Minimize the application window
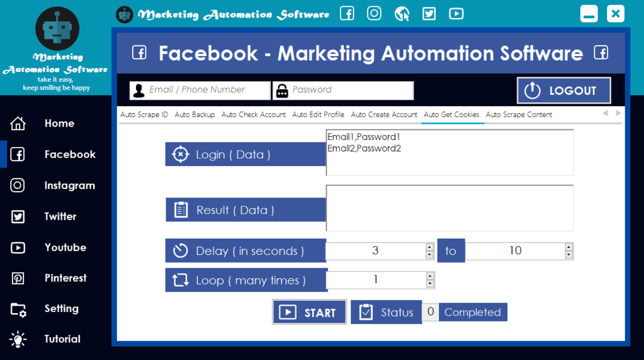 [x=589, y=14]
